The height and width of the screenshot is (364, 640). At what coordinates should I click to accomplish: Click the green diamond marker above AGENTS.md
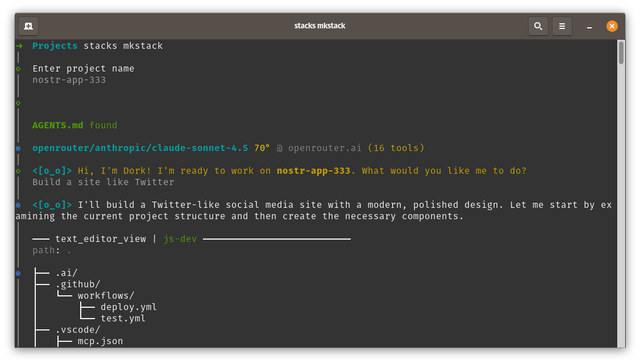[x=18, y=102]
